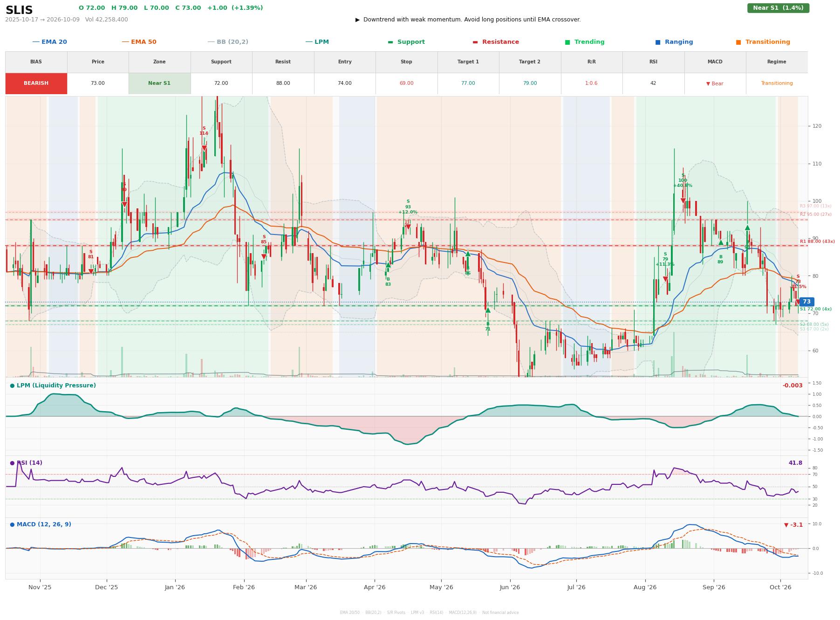Click the S1 72.00 (4x) support label
The width and height of the screenshot is (840, 620).
(x=816, y=309)
